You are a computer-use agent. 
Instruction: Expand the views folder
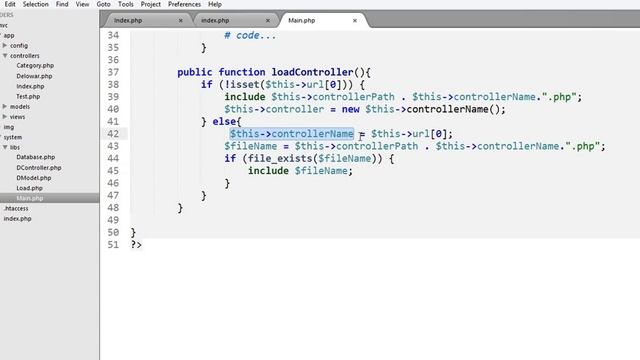tap(5, 116)
